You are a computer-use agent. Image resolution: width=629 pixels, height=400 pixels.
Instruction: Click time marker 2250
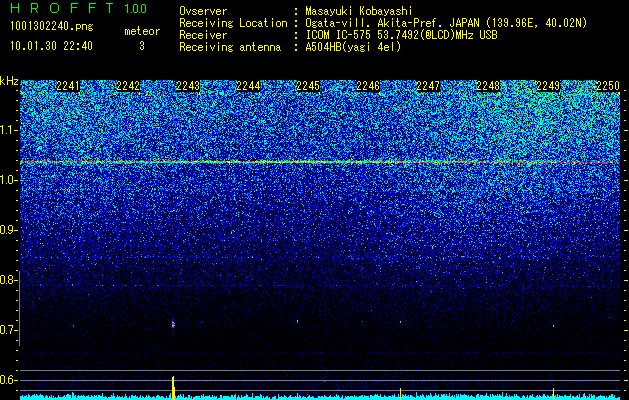click(608, 86)
